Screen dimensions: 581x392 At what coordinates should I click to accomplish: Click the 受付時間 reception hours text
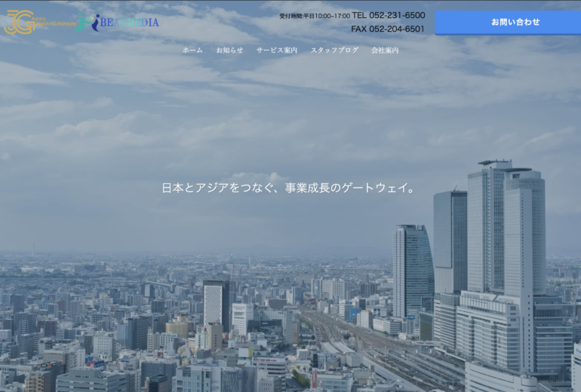314,16
